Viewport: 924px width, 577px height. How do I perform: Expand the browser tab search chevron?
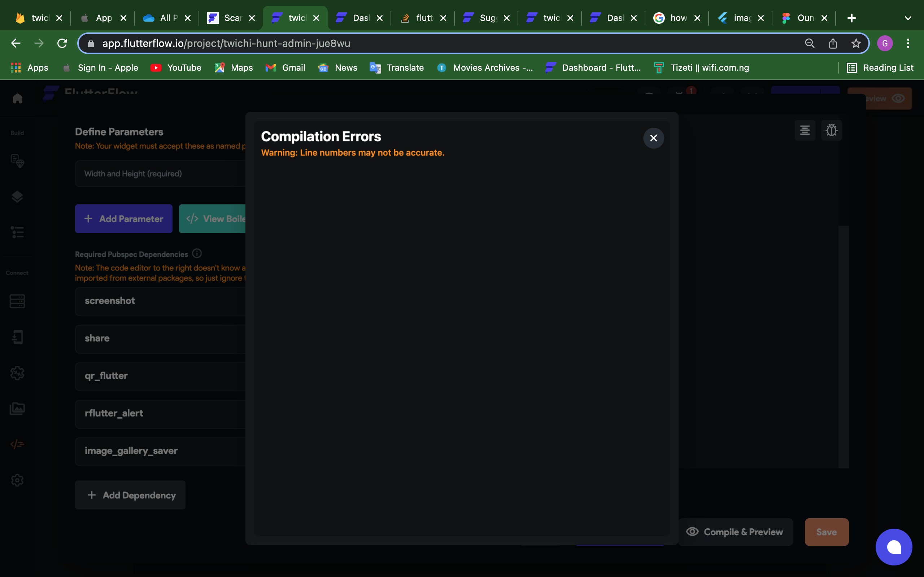click(908, 18)
